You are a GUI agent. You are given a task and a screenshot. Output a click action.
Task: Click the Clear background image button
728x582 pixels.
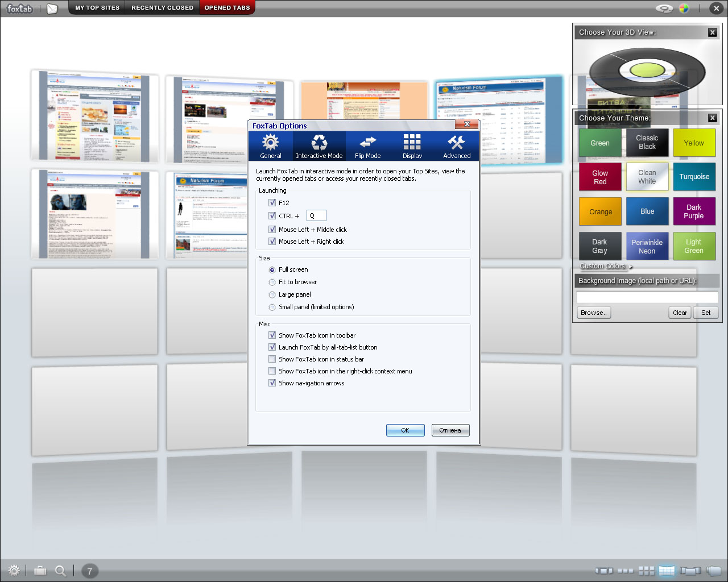point(680,313)
